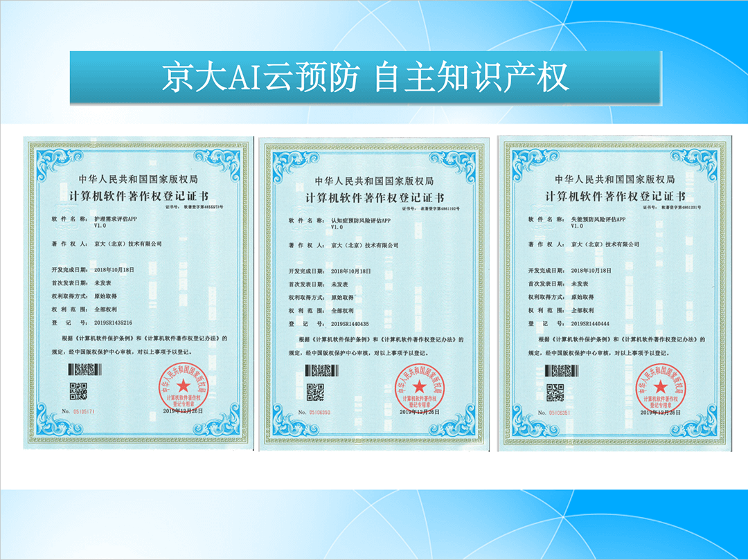Open the 失能预防风险评估APP certificate image

click(615, 293)
